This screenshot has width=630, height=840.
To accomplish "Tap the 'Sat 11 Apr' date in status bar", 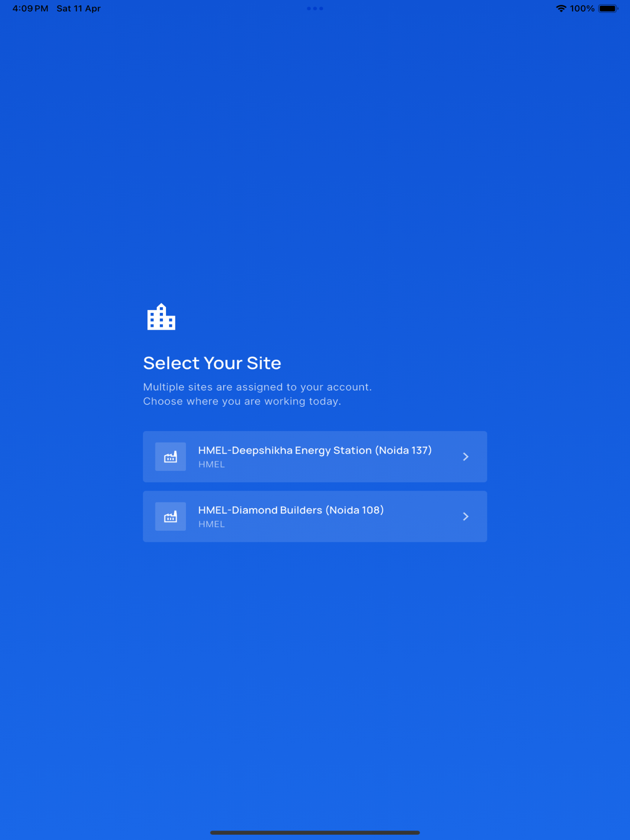I will (x=79, y=8).
